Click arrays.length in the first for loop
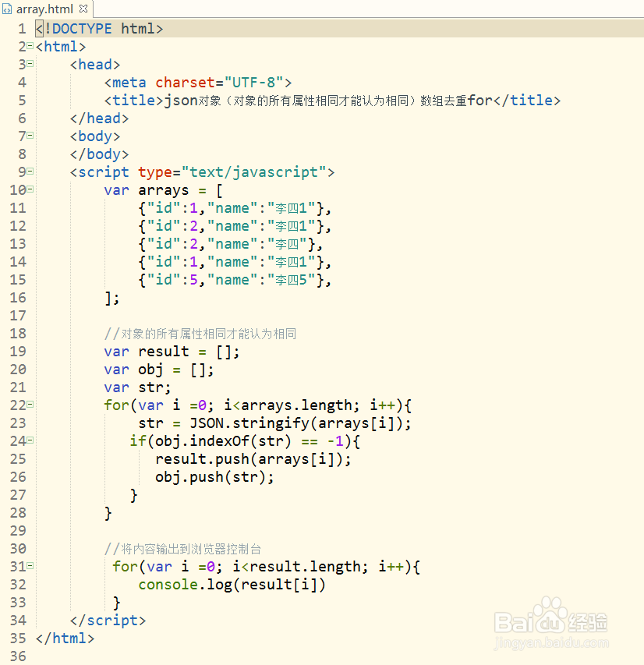The height and width of the screenshot is (665, 644). (x=296, y=405)
